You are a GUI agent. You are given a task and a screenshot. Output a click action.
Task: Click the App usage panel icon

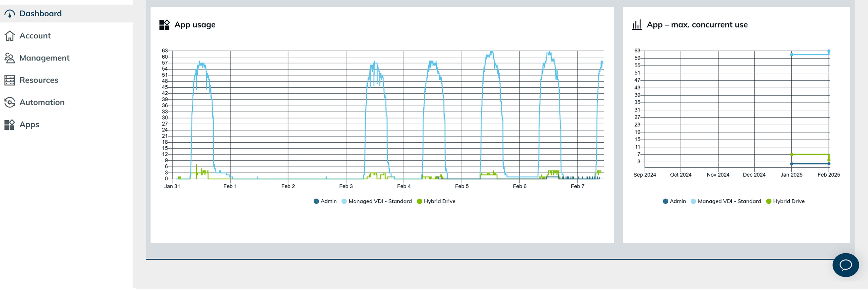pos(164,25)
